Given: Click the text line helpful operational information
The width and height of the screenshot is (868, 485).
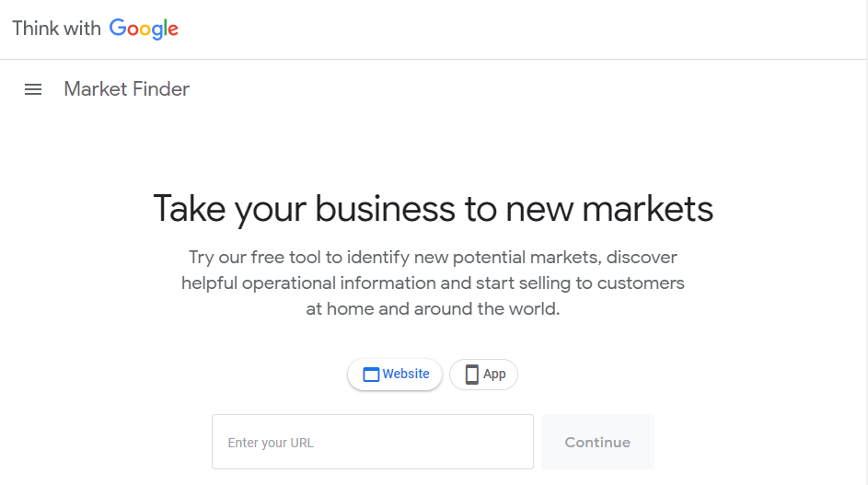Looking at the screenshot, I should tap(433, 283).
